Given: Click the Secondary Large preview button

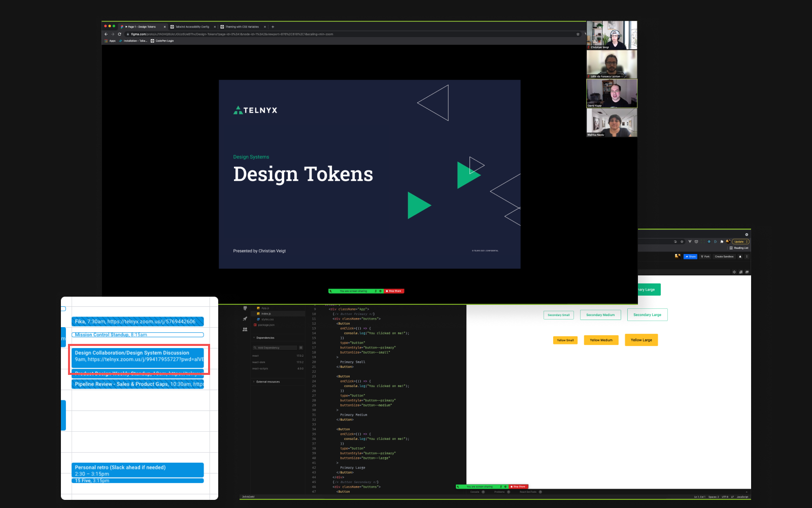Looking at the screenshot, I should point(648,315).
